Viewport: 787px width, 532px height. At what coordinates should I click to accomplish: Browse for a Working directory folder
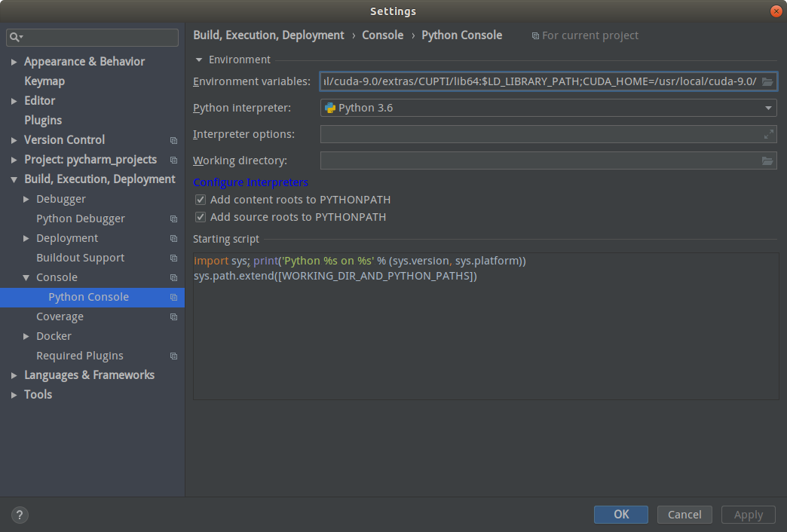[767, 160]
